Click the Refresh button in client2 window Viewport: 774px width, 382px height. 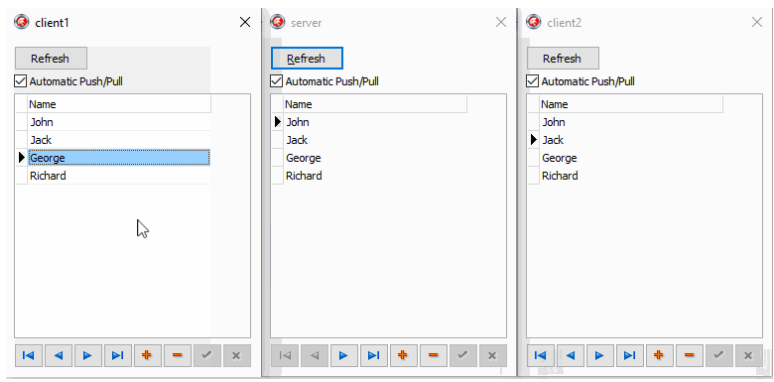[x=563, y=58]
